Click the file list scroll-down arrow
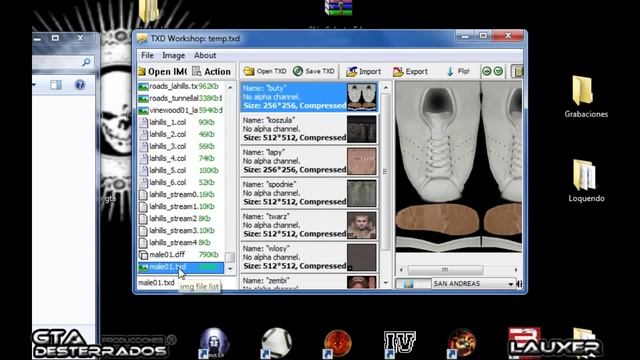The height and width of the screenshot is (360, 640). tap(230, 268)
